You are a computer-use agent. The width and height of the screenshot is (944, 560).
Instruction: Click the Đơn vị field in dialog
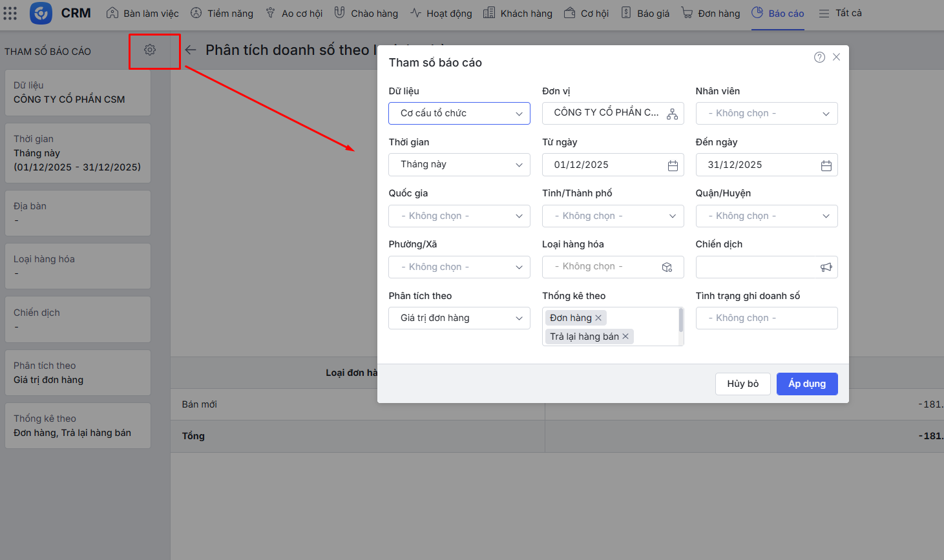click(613, 114)
